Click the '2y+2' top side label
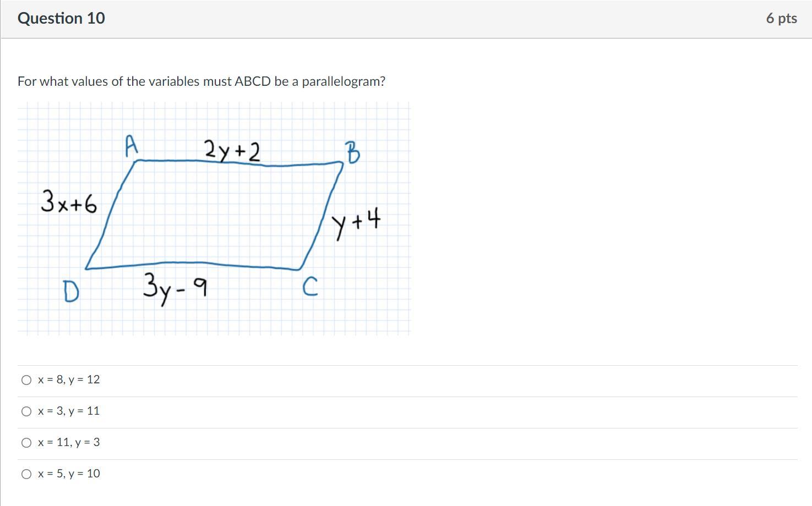 (232, 151)
